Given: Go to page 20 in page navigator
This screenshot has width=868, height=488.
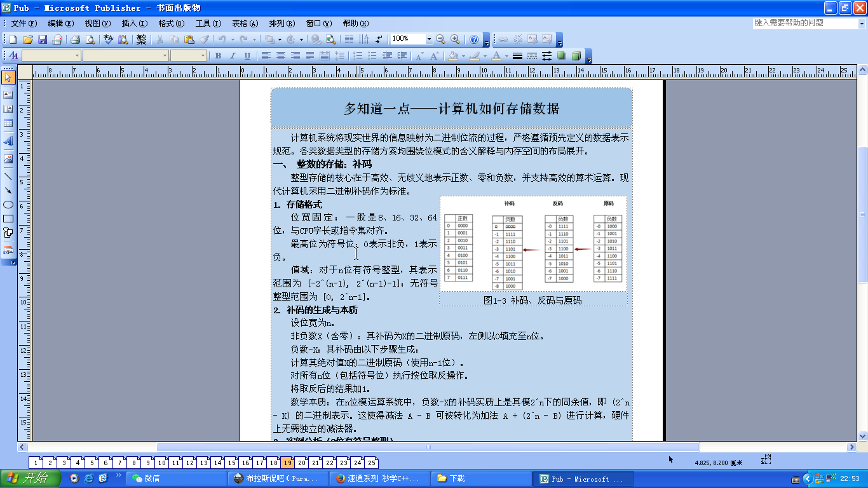Looking at the screenshot, I should [x=301, y=463].
